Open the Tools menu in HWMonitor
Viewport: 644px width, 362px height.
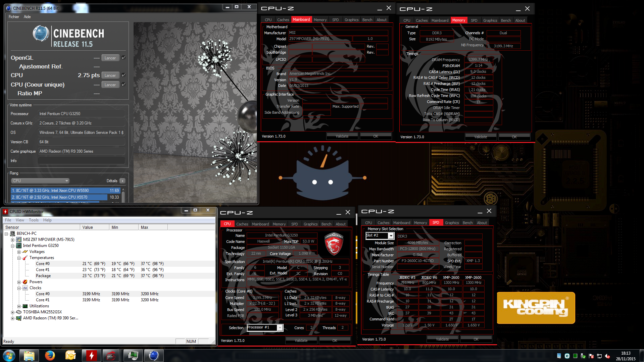[34, 220]
